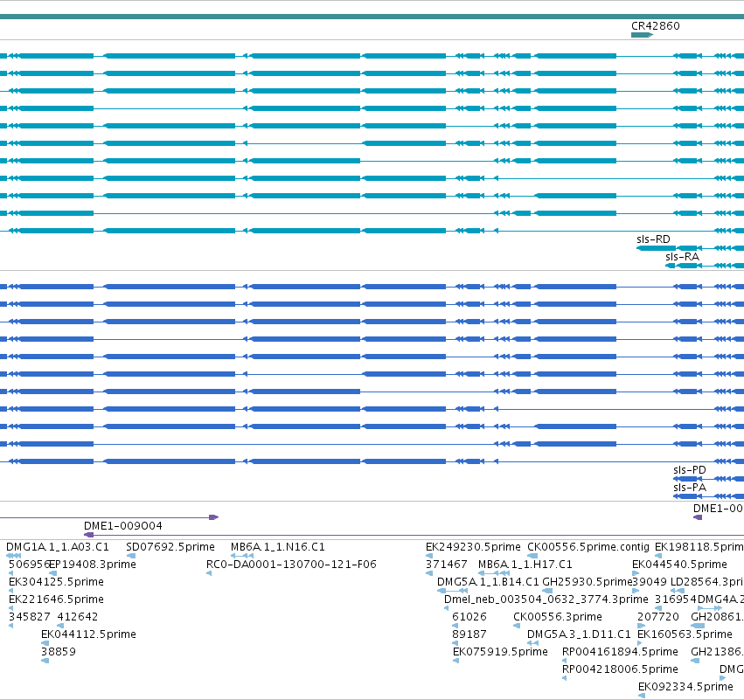Select the EK221646.5prime EST
Viewport: 744px width, 700px height.
56,600
